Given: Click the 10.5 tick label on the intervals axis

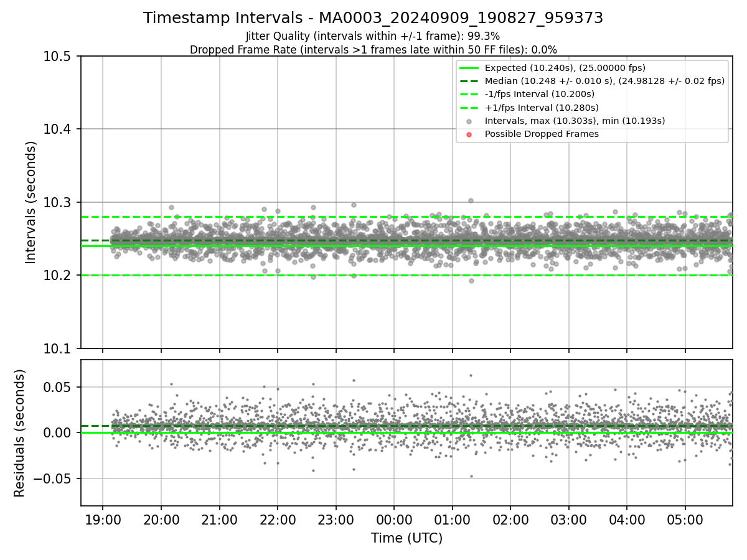Looking at the screenshot, I should click(x=59, y=57).
